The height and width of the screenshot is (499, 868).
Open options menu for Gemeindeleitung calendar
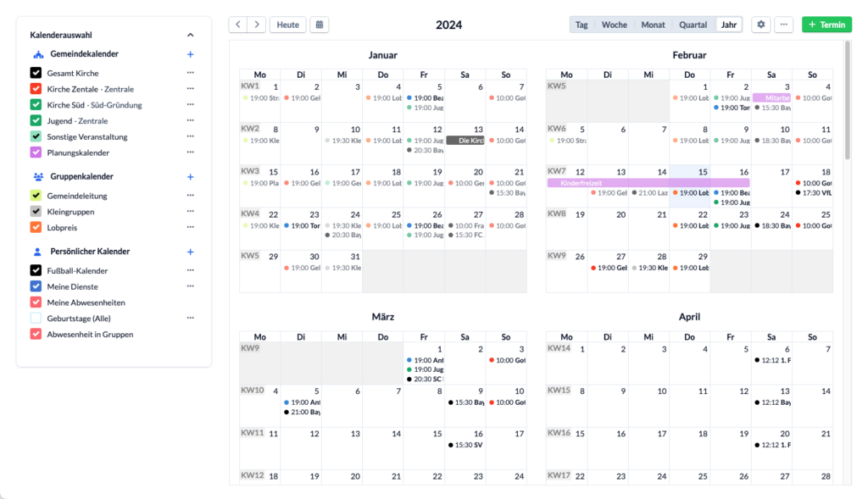pos(191,196)
